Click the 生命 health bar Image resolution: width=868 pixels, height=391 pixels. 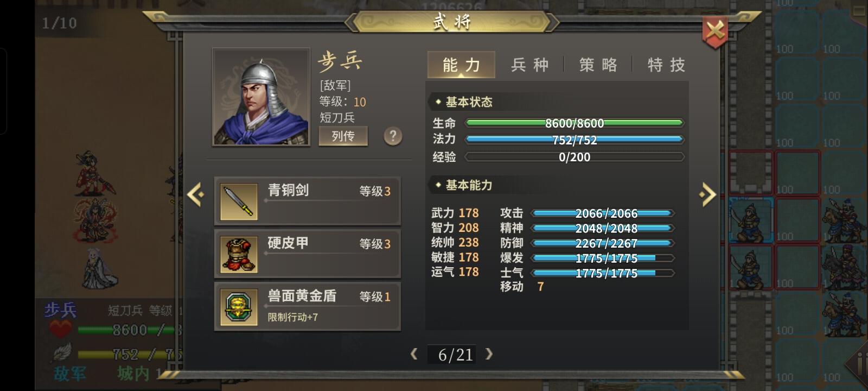575,123
